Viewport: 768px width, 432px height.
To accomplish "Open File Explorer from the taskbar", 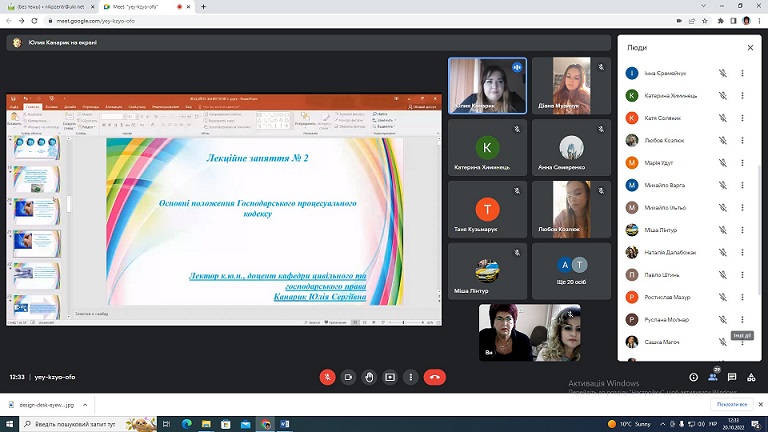I will point(206,424).
